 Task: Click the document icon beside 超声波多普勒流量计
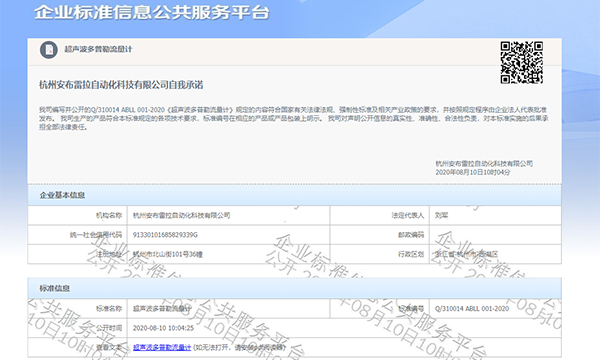pos(49,50)
